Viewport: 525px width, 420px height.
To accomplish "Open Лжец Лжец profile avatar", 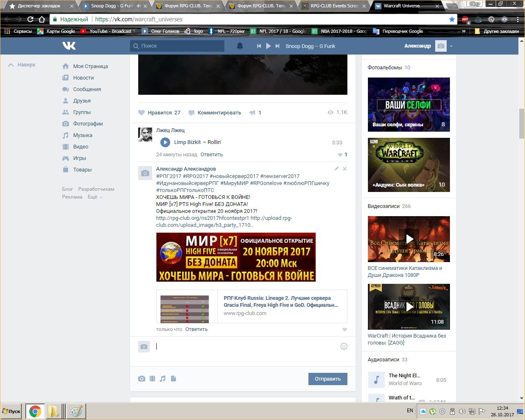I will [x=145, y=135].
